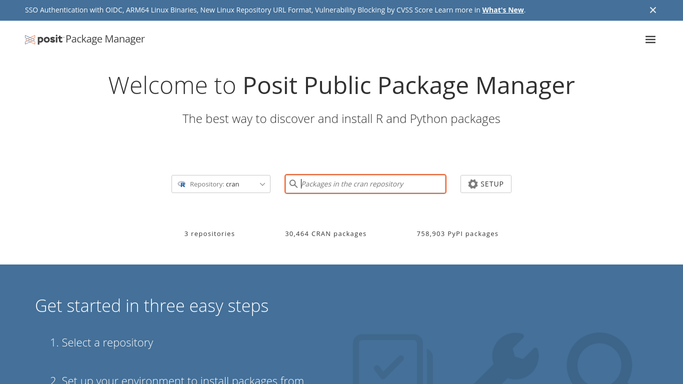Click the Posit logo icon
The width and height of the screenshot is (683, 384).
pyautogui.click(x=30, y=40)
